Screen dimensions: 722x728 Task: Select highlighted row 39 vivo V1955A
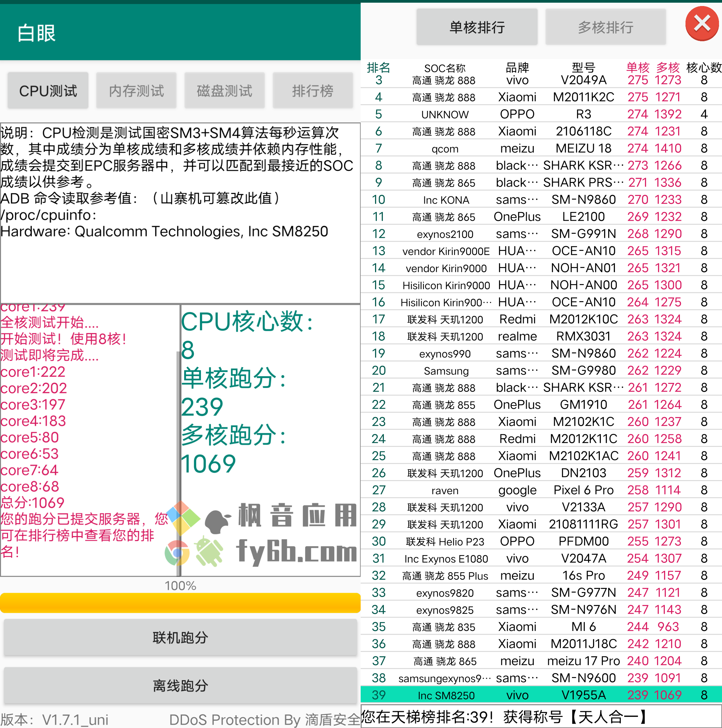click(x=541, y=695)
